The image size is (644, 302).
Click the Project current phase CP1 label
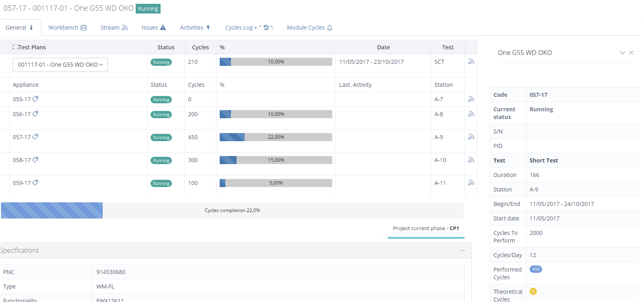pos(426,228)
